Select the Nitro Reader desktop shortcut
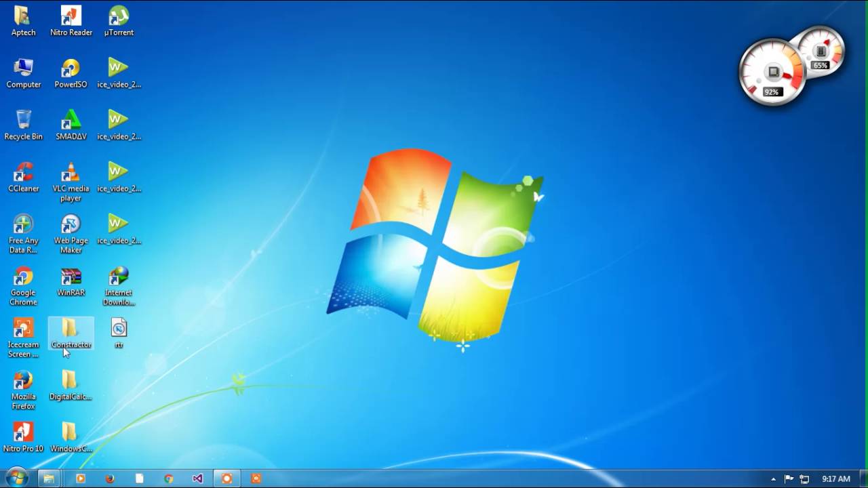Viewport: 868px width, 488px height. click(71, 21)
